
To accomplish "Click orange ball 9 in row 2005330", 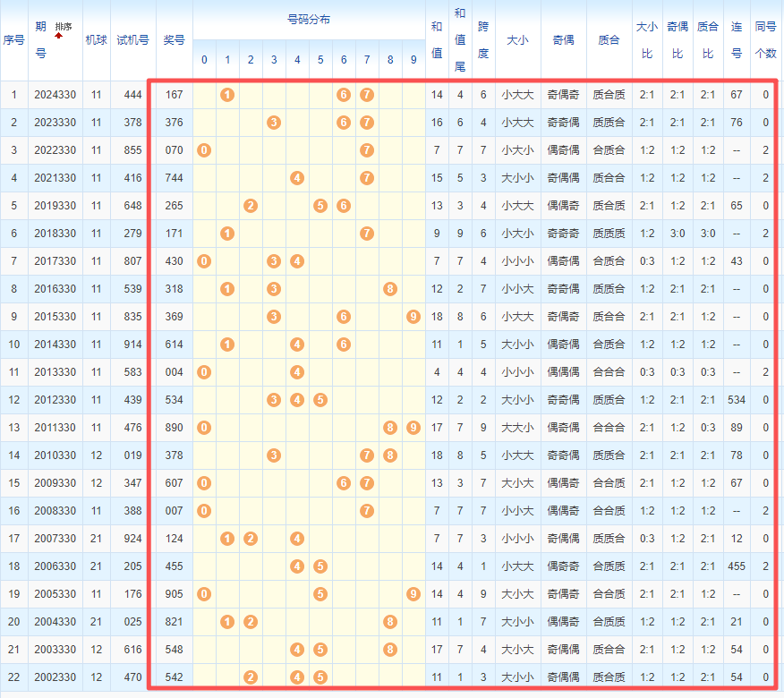I will (x=413, y=594).
